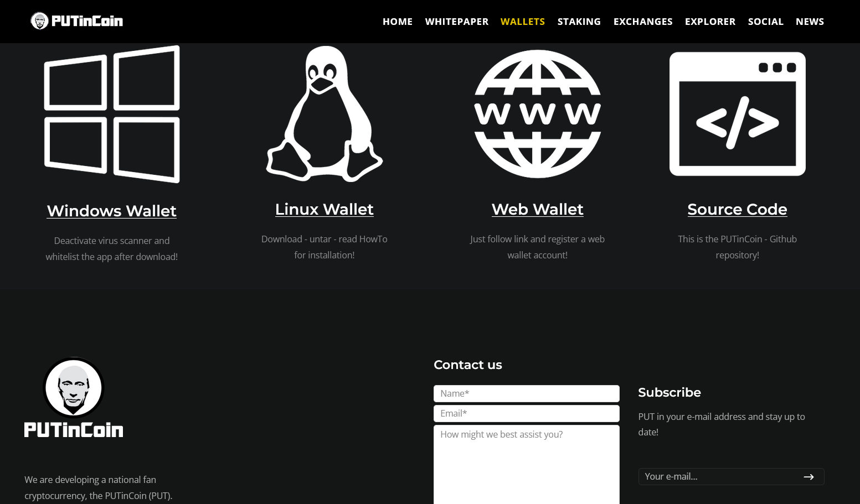Click 'Just follow link and register a web' text

pyautogui.click(x=538, y=239)
